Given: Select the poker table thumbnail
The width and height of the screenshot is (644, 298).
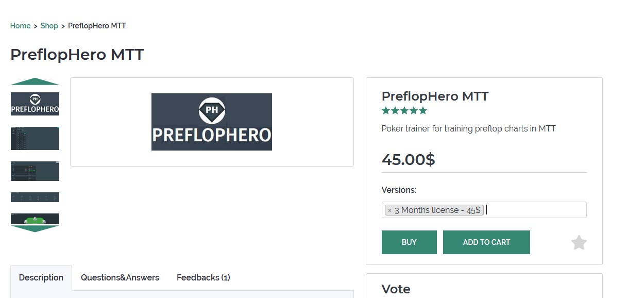Looking at the screenshot, I should (x=35, y=219).
